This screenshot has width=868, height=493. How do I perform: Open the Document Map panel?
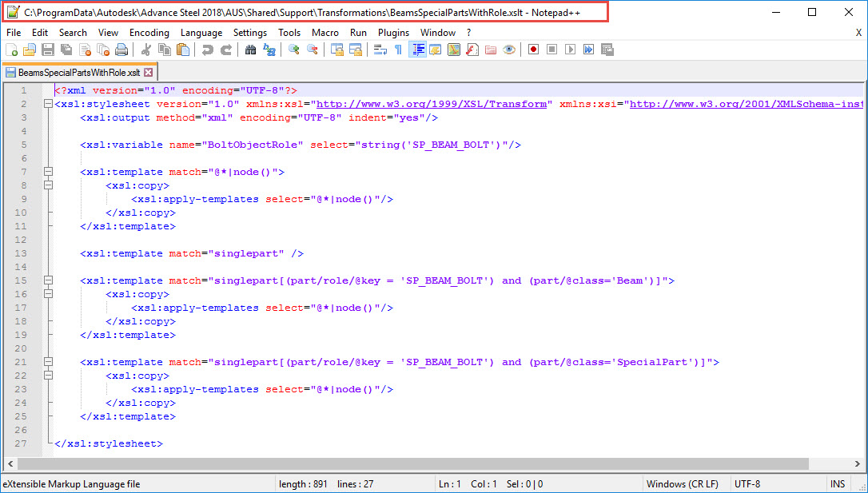point(453,49)
